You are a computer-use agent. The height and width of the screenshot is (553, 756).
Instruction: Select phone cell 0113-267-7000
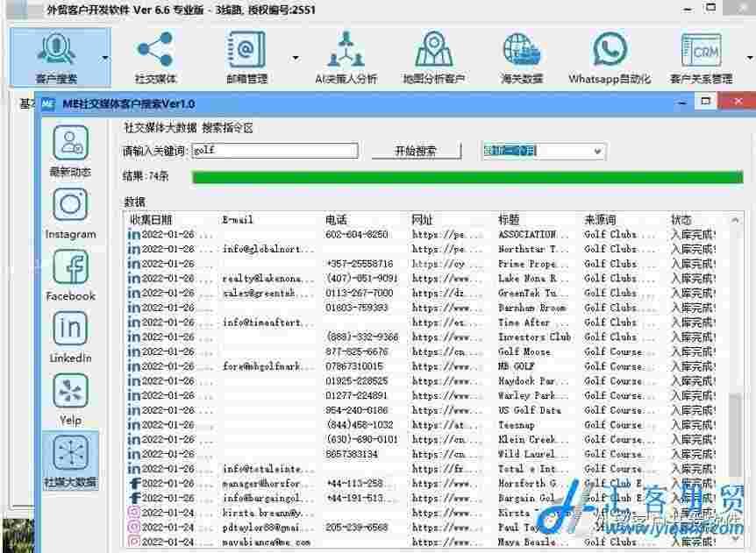tap(360, 293)
